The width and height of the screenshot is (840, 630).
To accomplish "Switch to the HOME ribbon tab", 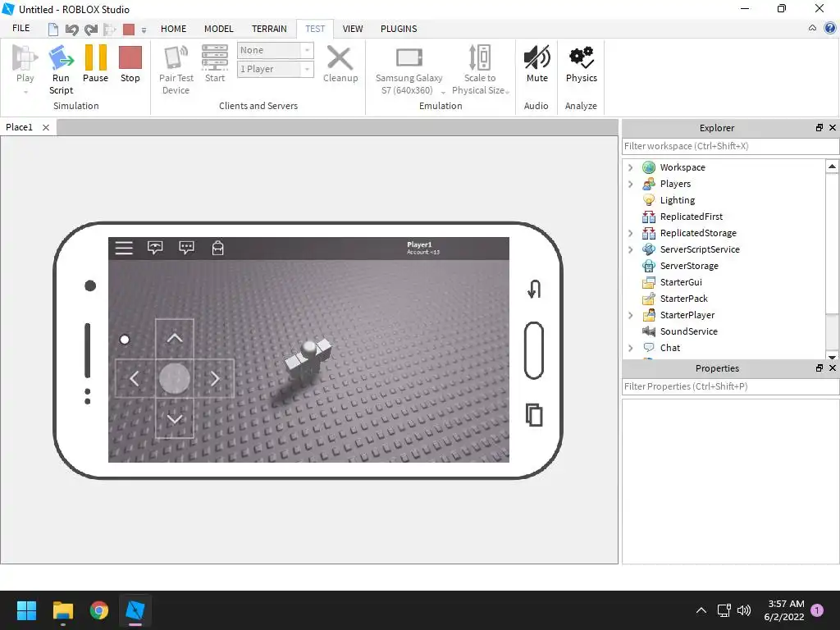I will click(x=174, y=29).
